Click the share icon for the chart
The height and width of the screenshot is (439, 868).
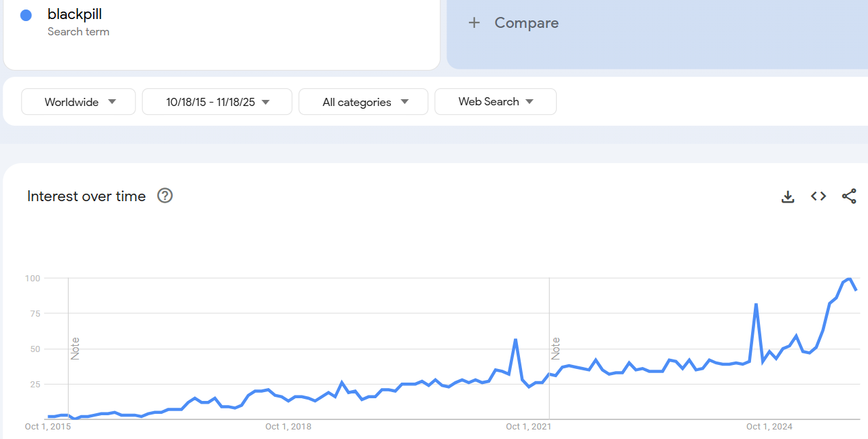(849, 196)
